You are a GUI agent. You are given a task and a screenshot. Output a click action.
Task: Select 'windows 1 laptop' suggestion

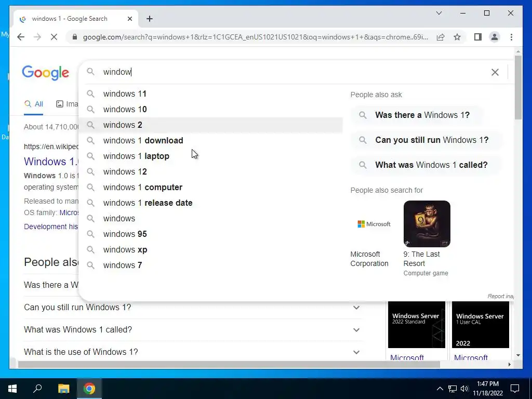coord(210,156)
